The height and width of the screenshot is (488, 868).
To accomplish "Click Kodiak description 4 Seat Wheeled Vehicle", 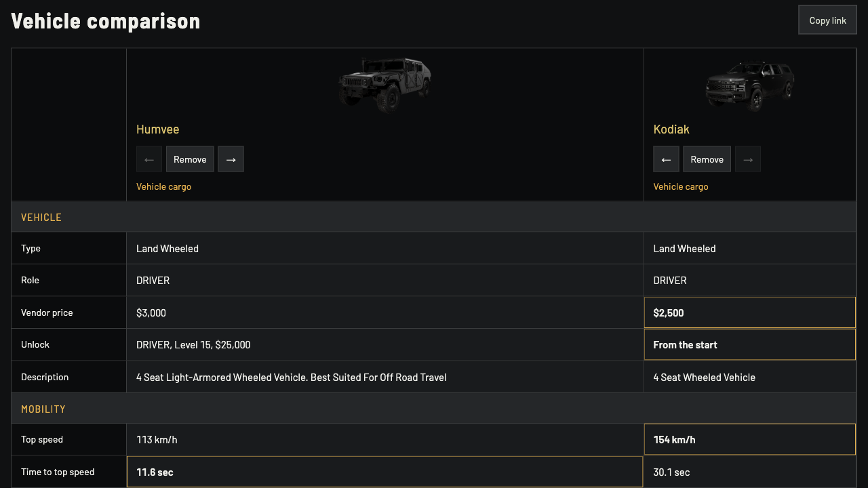I will click(x=704, y=378).
